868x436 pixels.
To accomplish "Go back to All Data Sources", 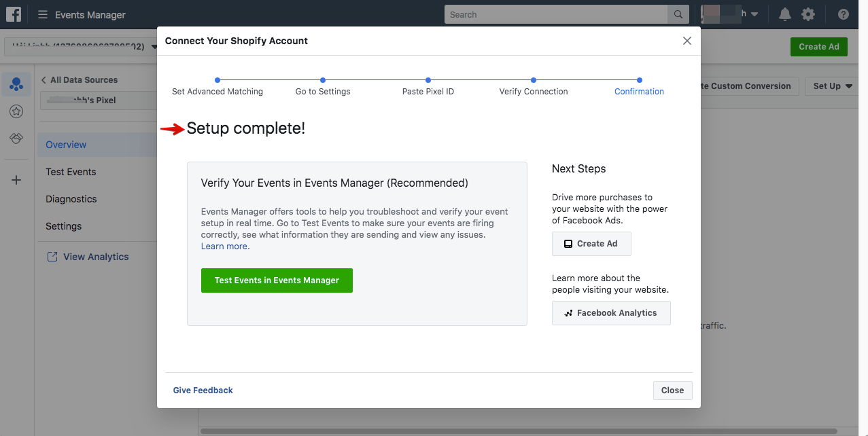I will click(84, 80).
